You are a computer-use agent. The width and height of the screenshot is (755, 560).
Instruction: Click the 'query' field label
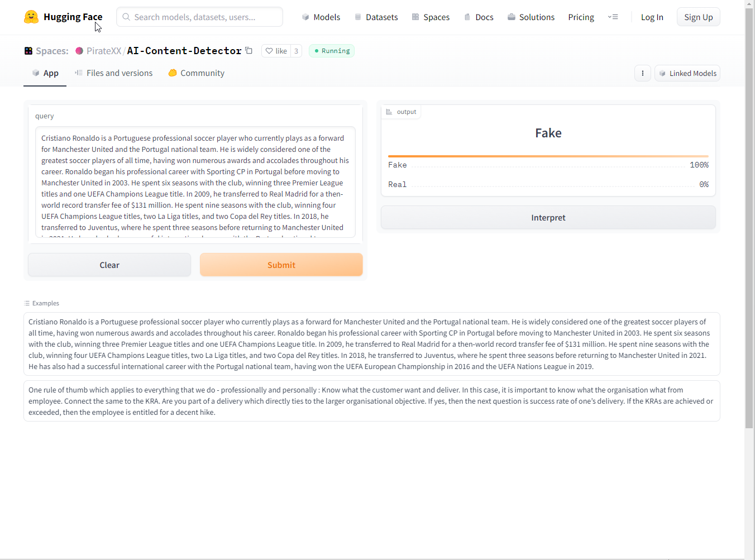pos(45,116)
